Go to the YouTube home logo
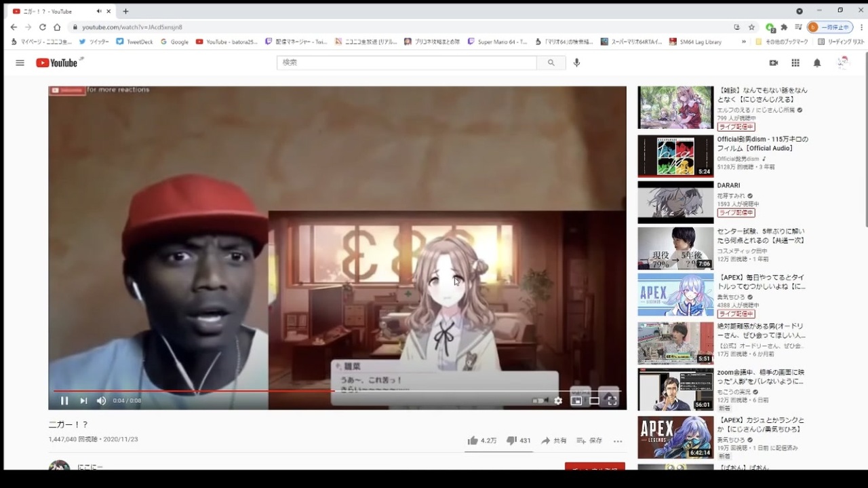This screenshot has width=868, height=488. point(58,62)
